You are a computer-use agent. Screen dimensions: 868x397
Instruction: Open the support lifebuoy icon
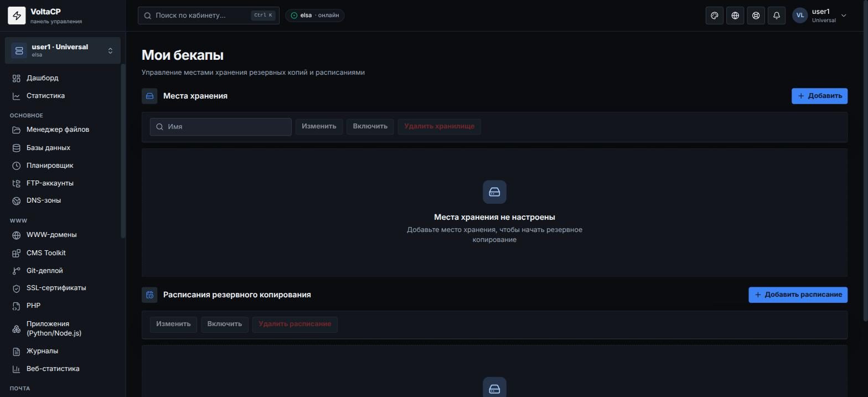pos(756,16)
